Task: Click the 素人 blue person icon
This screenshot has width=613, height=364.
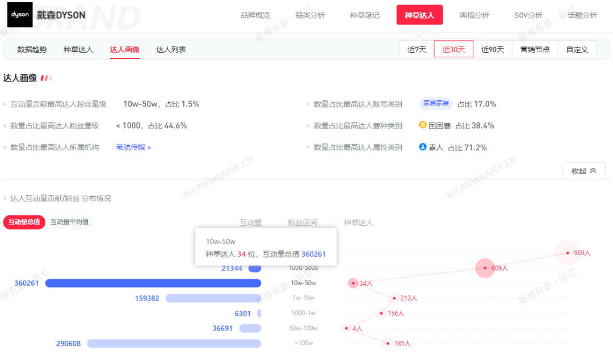Action: pos(423,147)
